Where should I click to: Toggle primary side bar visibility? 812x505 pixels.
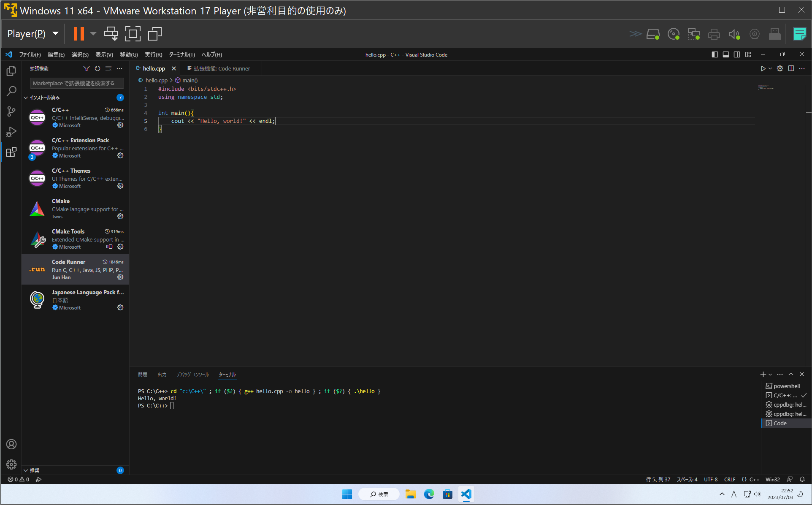coord(715,54)
